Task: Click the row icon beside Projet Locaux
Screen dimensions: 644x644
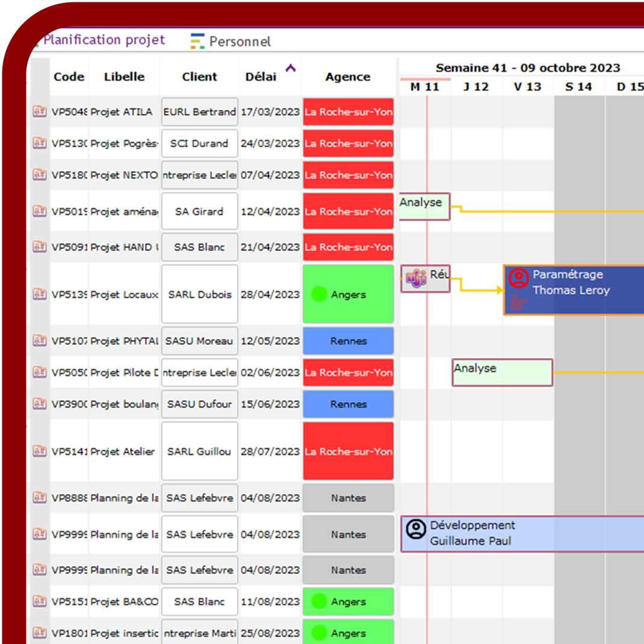Action: point(40,294)
